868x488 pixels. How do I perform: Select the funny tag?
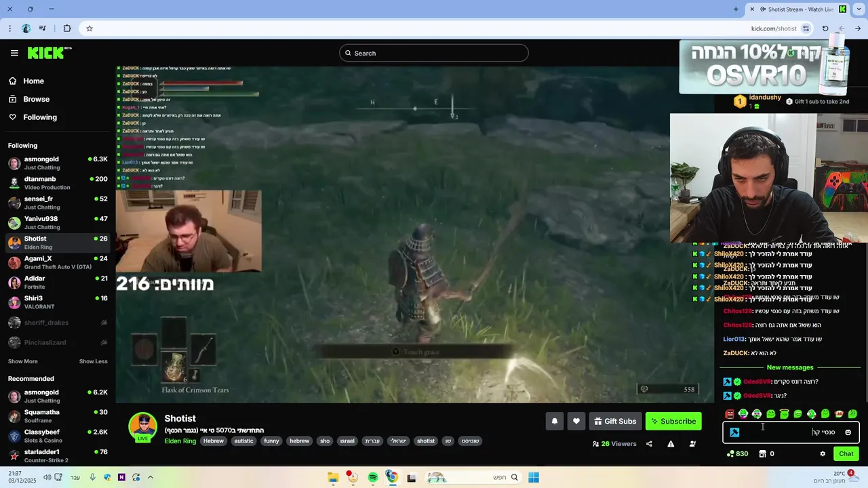[x=271, y=441]
